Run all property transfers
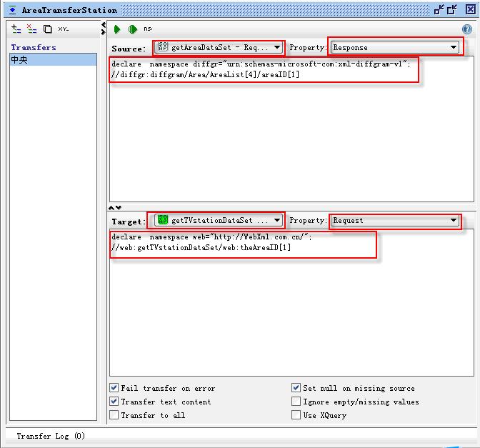This screenshot has width=480, height=448. pyautogui.click(x=132, y=29)
